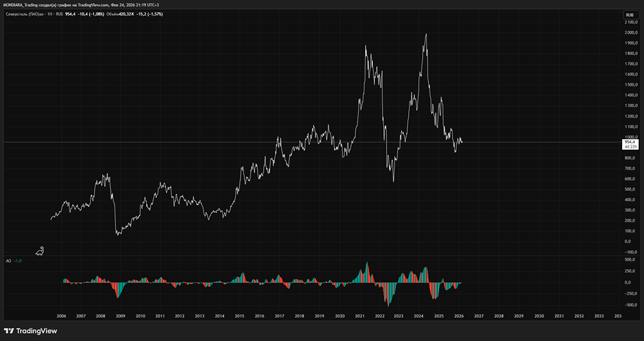Click the 2032 label on time axis

coord(579,317)
